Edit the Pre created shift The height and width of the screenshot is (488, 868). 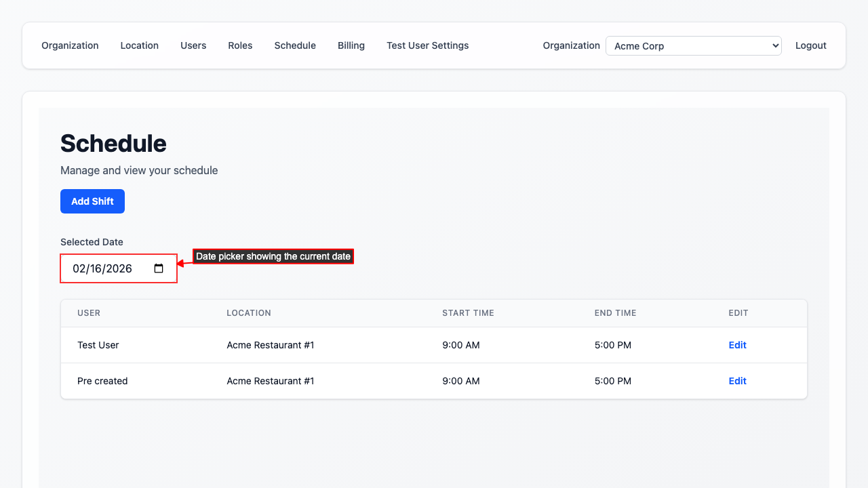(x=737, y=381)
